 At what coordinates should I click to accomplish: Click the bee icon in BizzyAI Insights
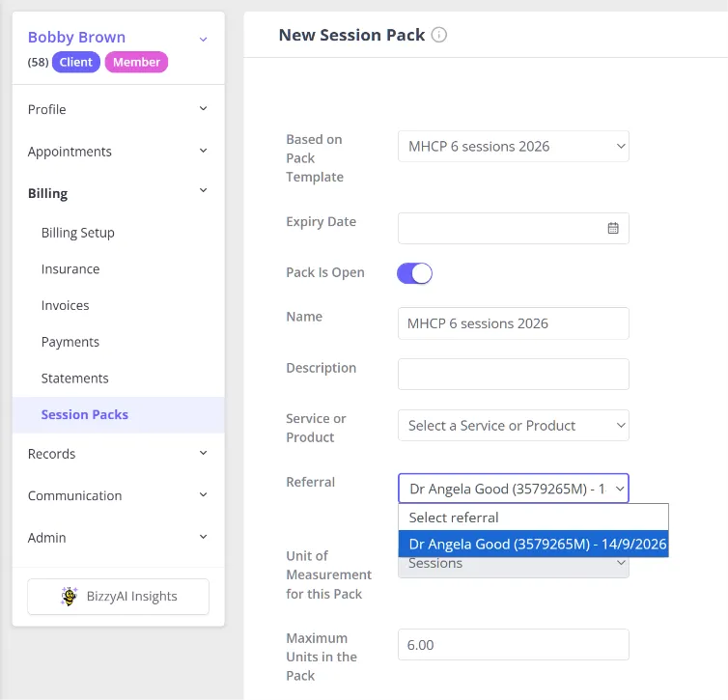click(70, 596)
